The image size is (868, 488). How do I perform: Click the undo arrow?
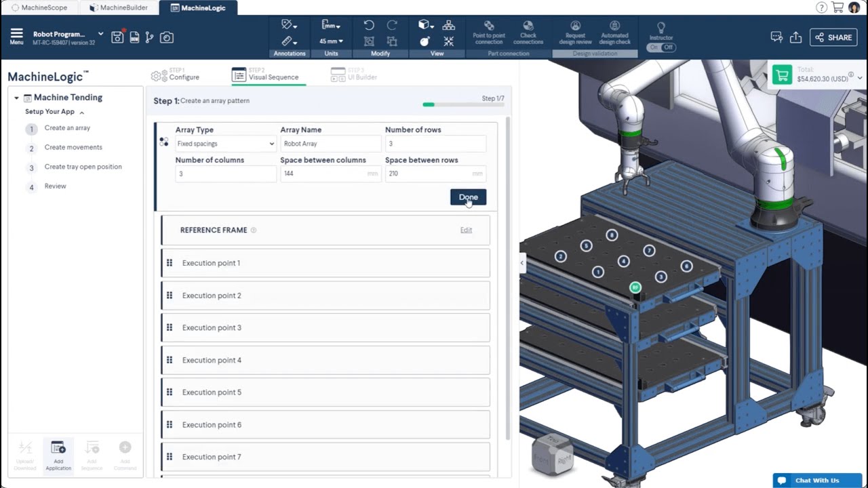(369, 25)
